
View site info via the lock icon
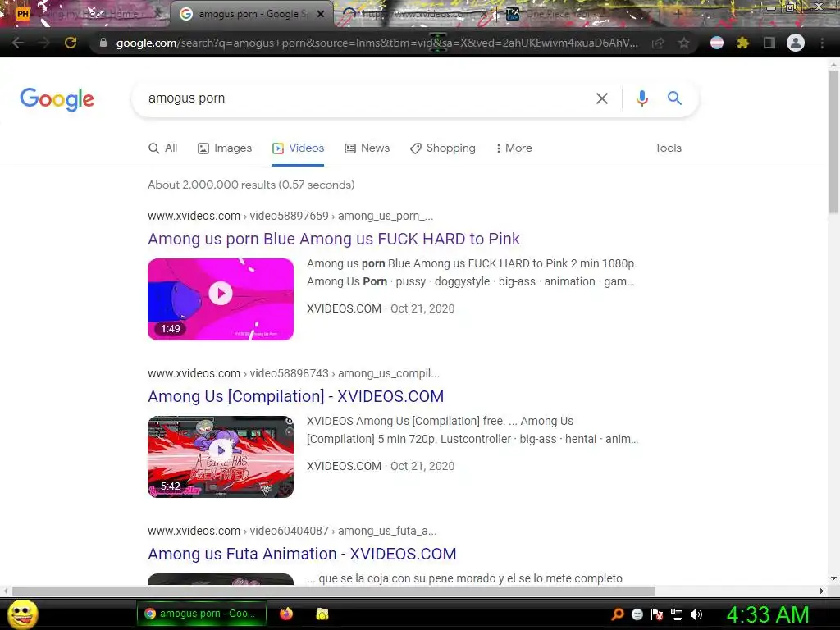(103, 43)
